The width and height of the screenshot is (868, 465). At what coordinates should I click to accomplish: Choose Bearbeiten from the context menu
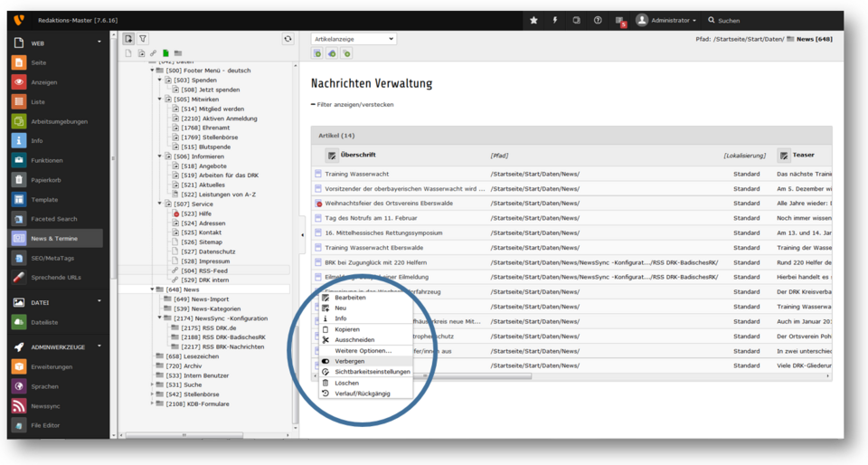[x=350, y=298]
